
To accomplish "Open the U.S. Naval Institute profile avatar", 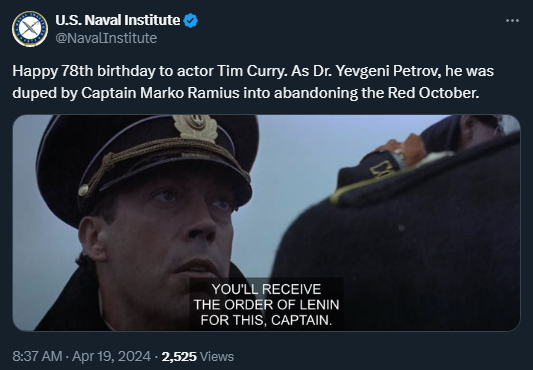I will pos(30,29).
